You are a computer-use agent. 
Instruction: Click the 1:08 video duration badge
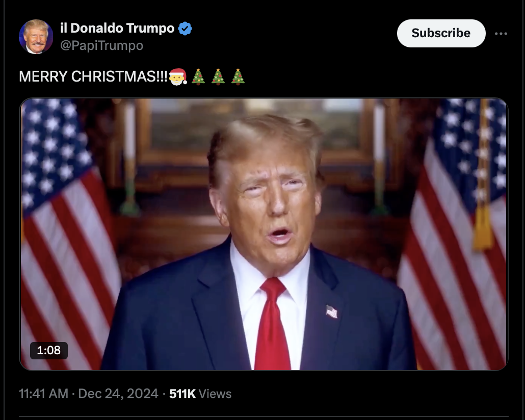coord(49,350)
